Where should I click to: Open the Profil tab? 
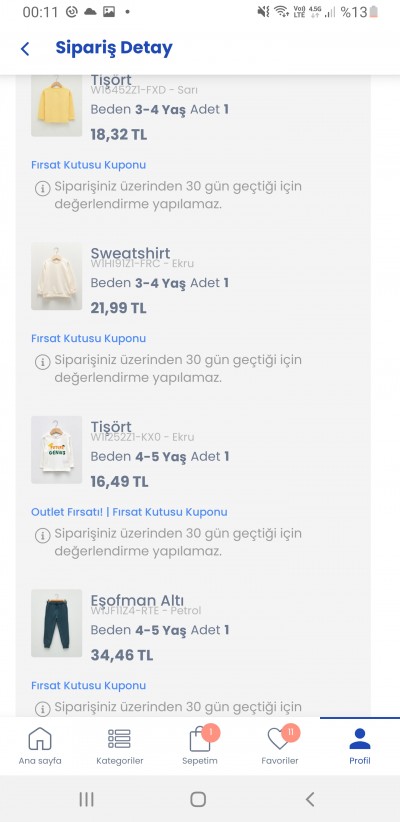(360, 745)
